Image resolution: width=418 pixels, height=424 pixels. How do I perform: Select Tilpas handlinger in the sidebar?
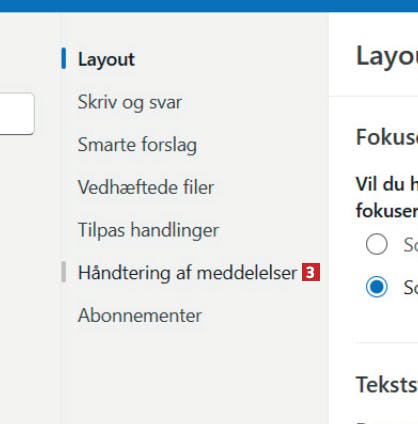(148, 230)
